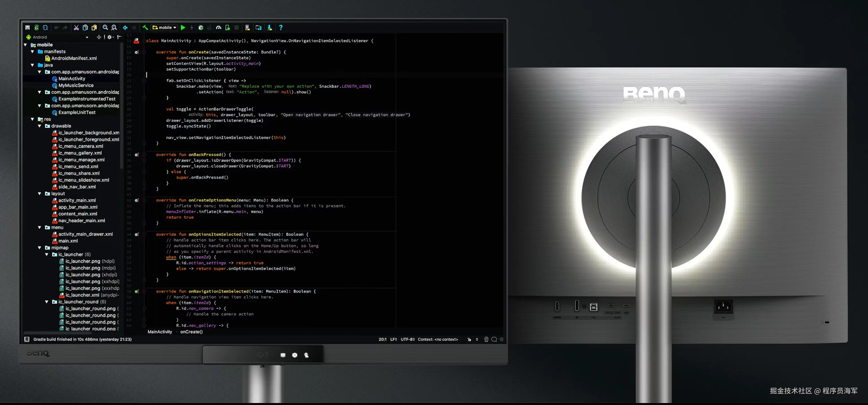
Task: Click the Save All toolbar icon
Action: tap(28, 28)
